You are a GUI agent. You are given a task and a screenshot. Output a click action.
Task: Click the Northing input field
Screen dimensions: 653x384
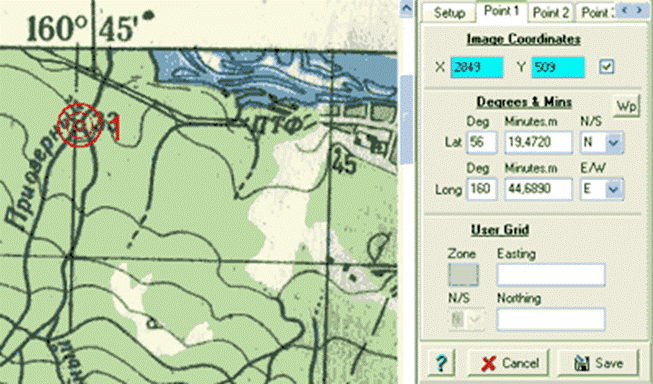click(551, 319)
